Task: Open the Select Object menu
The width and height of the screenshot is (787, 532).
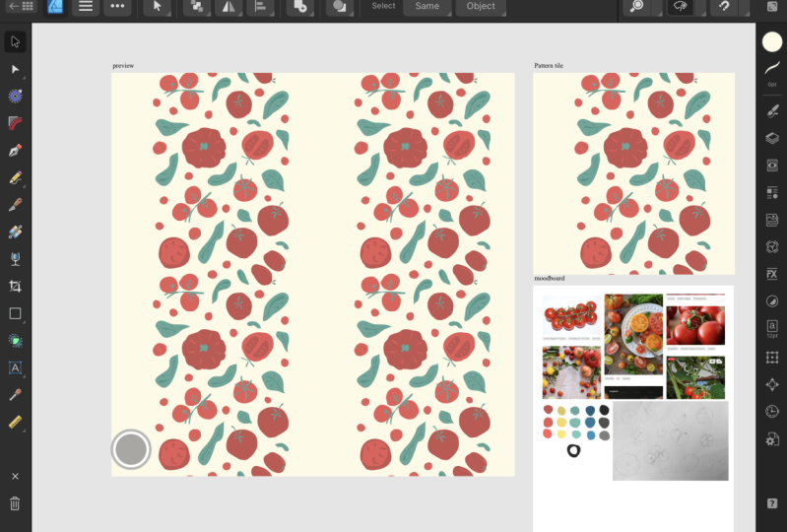Action: tap(481, 7)
